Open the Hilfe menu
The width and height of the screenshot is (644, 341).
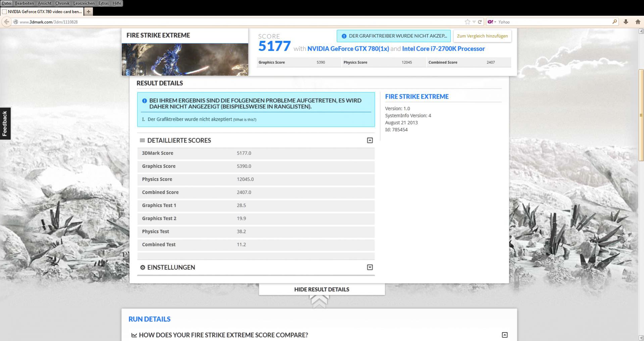pos(117,3)
